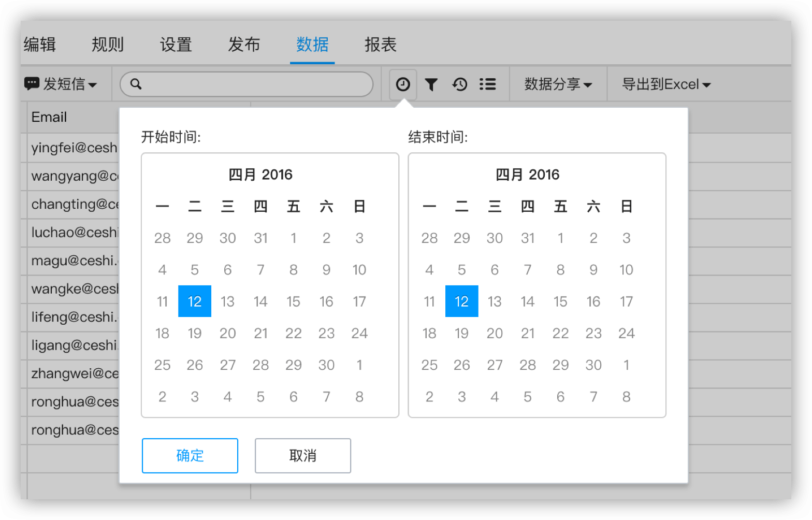Click the search magnifier icon
Image resolution: width=812 pixels, height=520 pixels.
click(136, 84)
